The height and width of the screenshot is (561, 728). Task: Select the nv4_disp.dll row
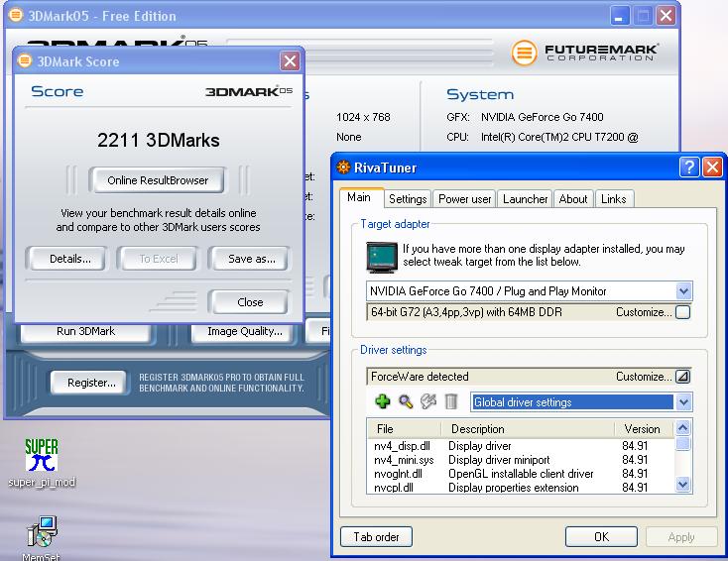521,446
